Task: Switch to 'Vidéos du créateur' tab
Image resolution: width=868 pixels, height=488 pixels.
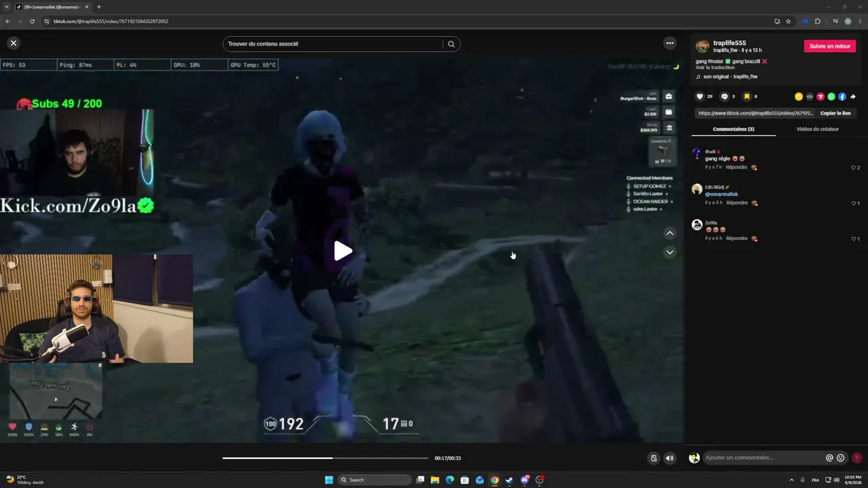Action: (817, 129)
